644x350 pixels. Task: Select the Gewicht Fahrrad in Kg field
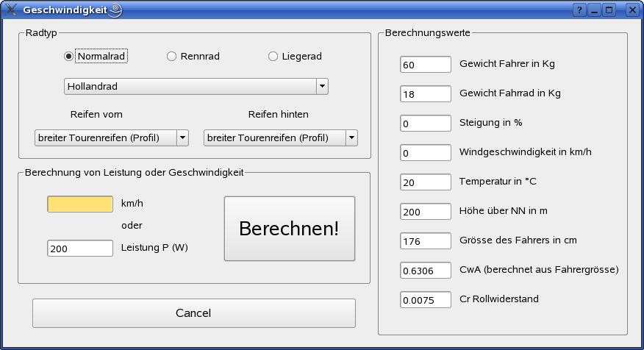(x=426, y=94)
